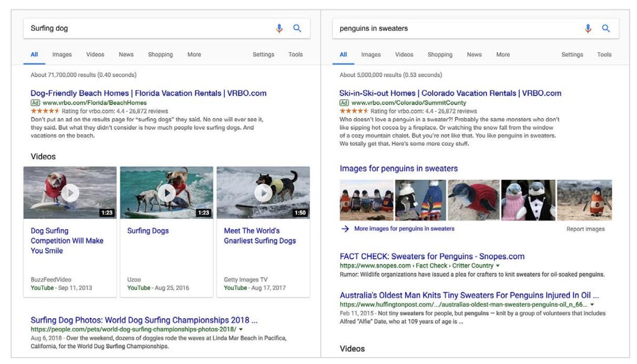Play the Surfing Dogs video by Uzoo

[x=166, y=193]
